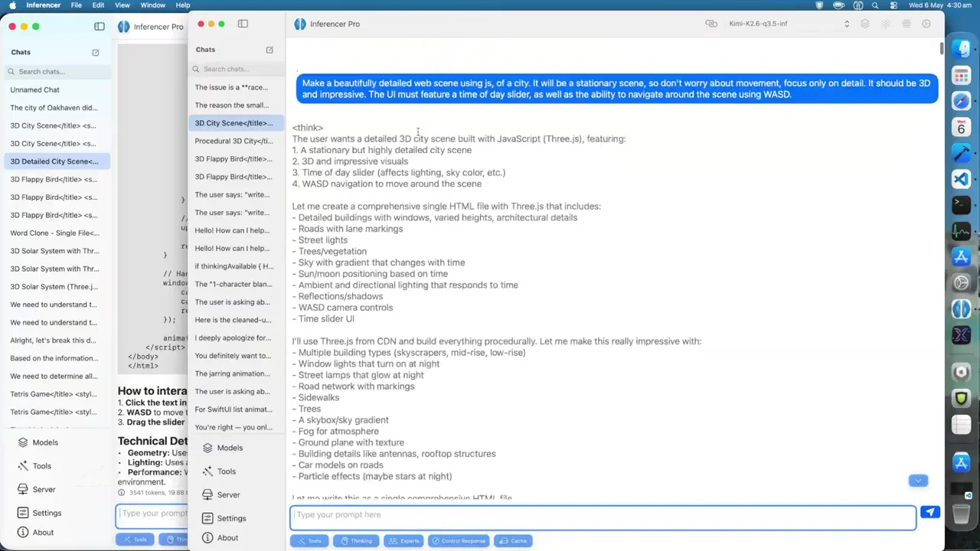Click the back window 'Search chats...' field
Viewport: 980px width, 551px height.
58,71
